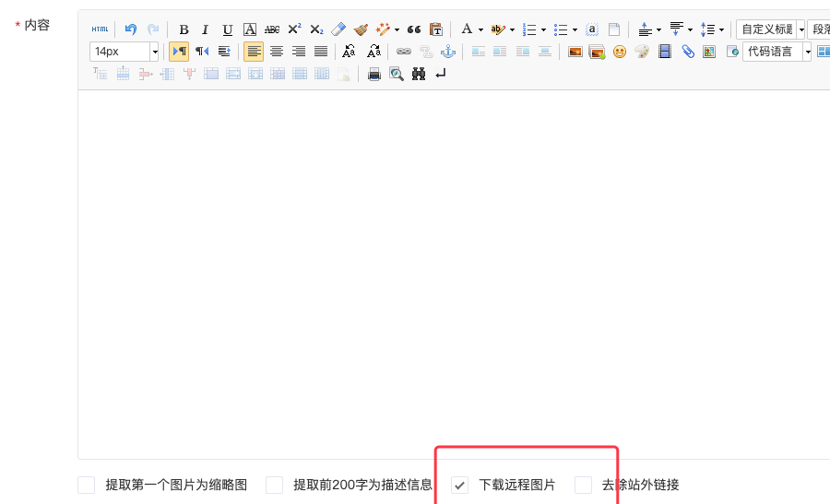Indent the first line of paragraph
Image resolution: width=830 pixels, height=504 pixels.
tap(224, 52)
